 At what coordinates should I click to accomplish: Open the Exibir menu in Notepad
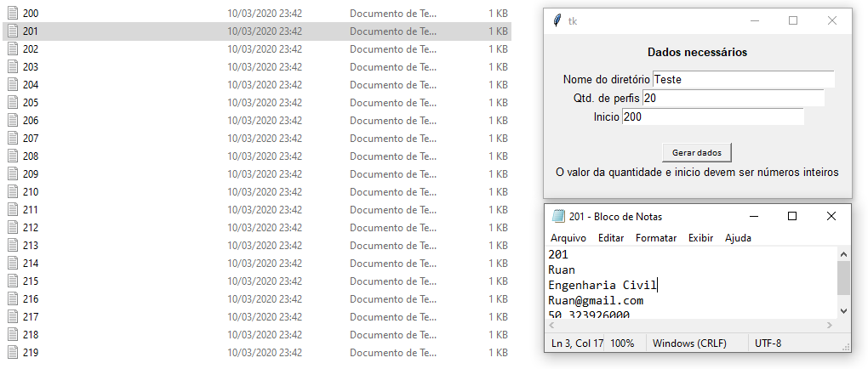701,238
